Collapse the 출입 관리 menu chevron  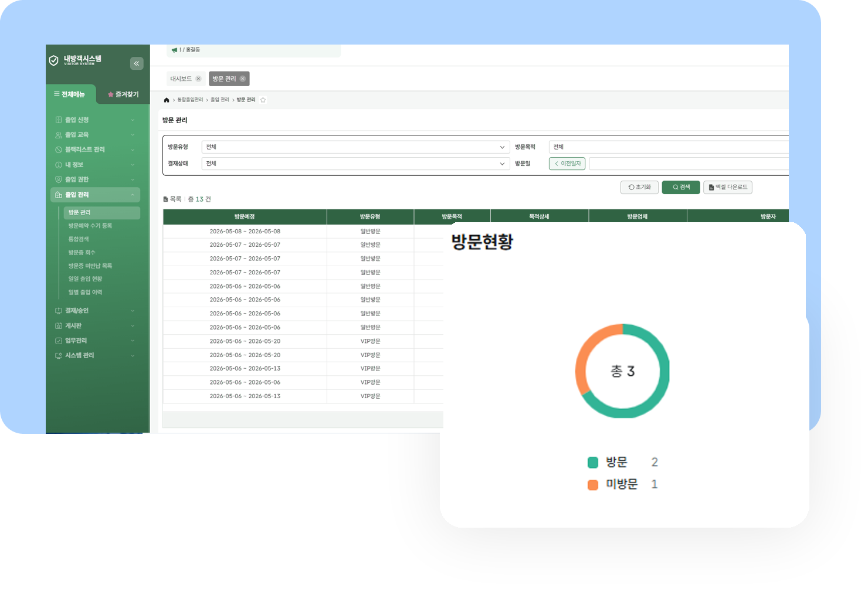click(x=133, y=195)
